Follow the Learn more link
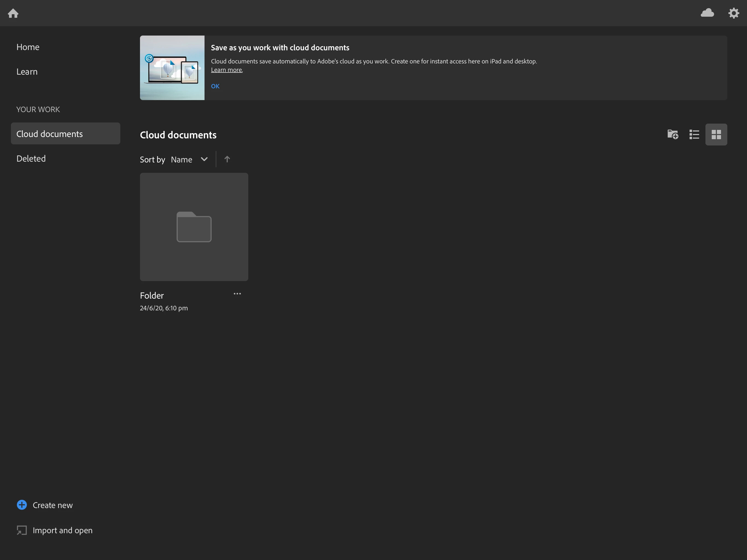This screenshot has width=747, height=560. pos(227,70)
